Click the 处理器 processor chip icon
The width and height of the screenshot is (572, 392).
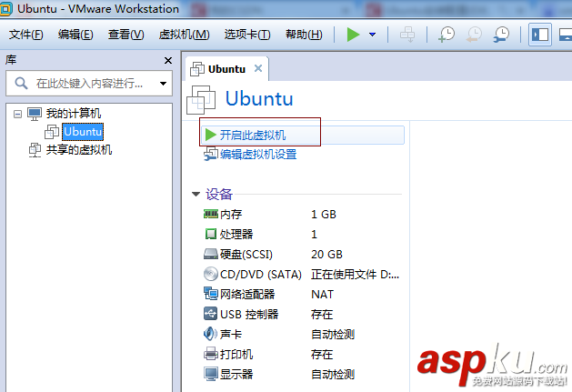coord(210,234)
